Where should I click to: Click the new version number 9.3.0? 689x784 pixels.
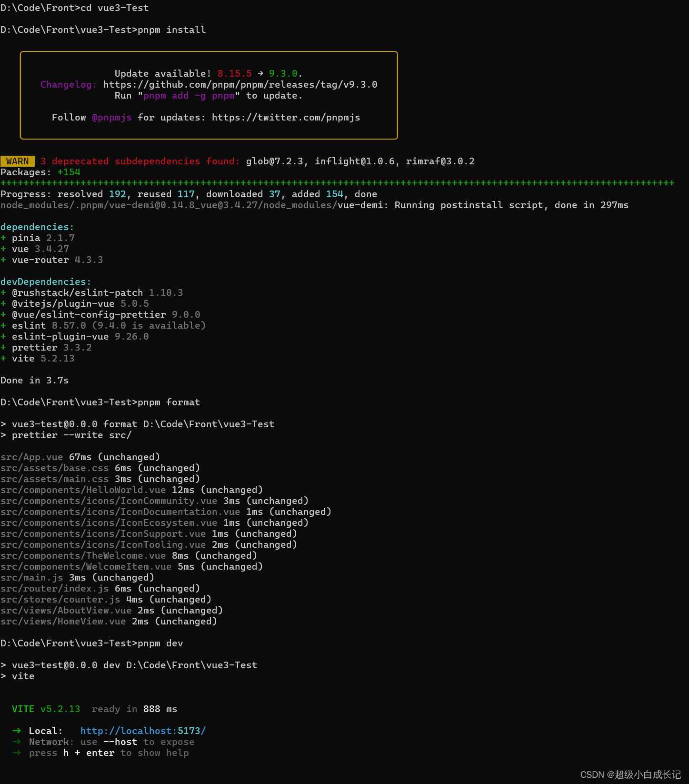click(283, 73)
